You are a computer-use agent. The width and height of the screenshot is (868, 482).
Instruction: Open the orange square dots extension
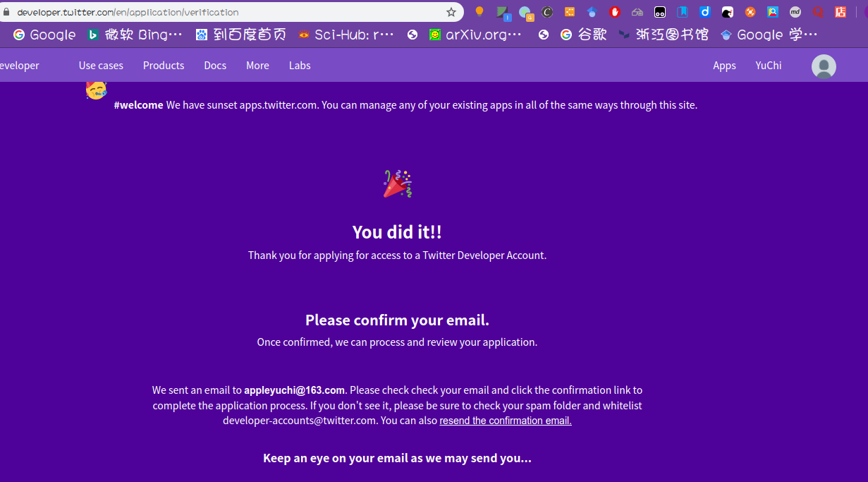[x=570, y=12]
